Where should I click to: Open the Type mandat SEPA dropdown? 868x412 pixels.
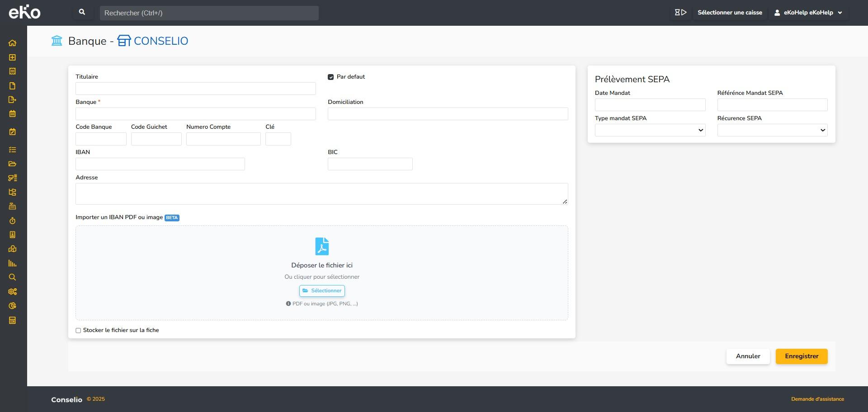point(650,131)
